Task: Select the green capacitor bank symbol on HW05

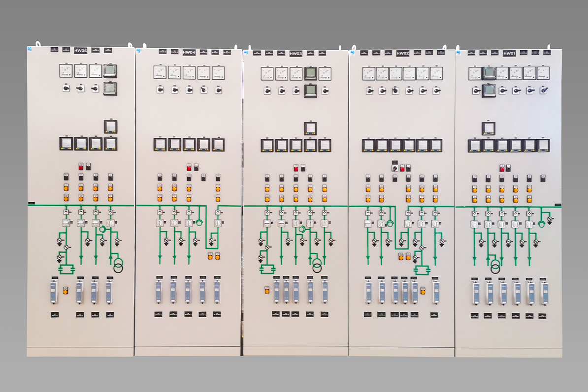Action: 65,269
